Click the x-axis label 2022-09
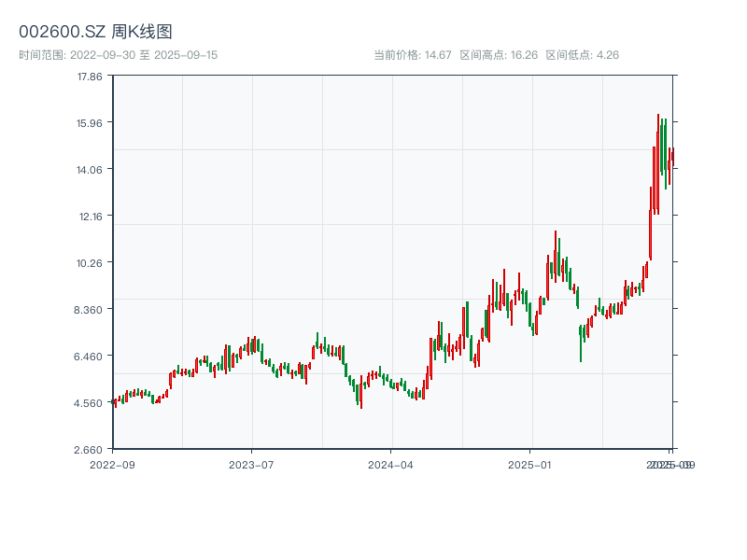747x560 pixels. pyautogui.click(x=112, y=465)
